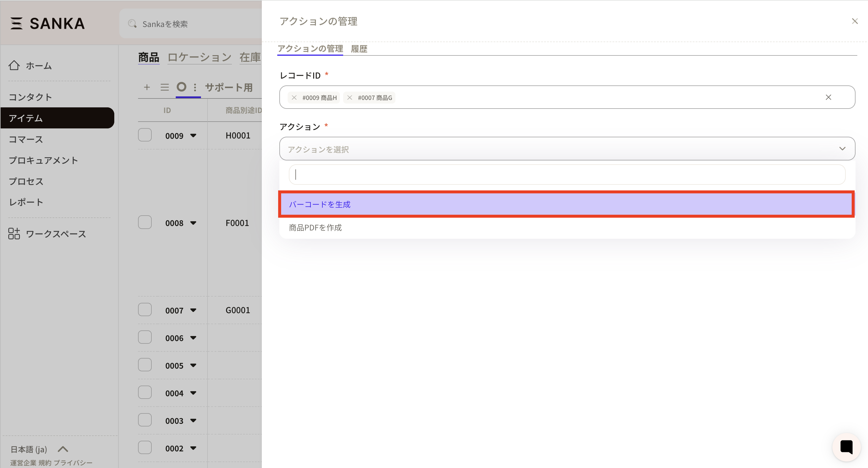Switch to the 履歴 tab
The height and width of the screenshot is (468, 868).
[x=359, y=49]
